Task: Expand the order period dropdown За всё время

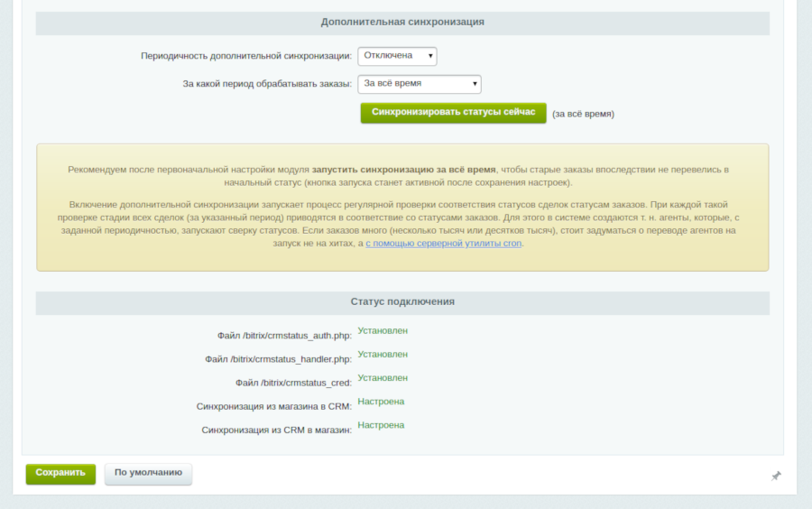Action: click(420, 84)
